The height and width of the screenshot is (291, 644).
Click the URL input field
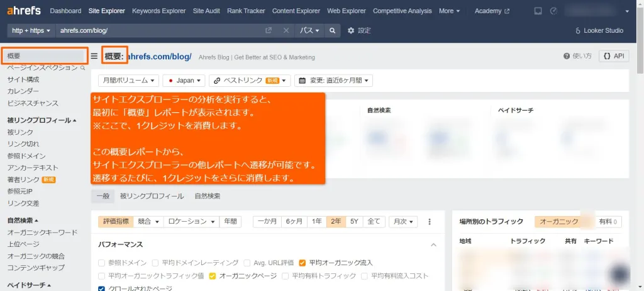pos(160,30)
